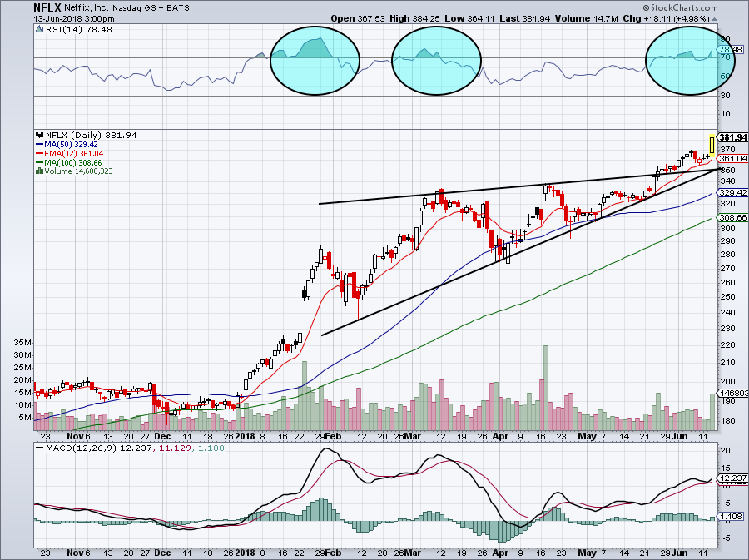Click the 12.237 MACD tag on right axis

732,478
